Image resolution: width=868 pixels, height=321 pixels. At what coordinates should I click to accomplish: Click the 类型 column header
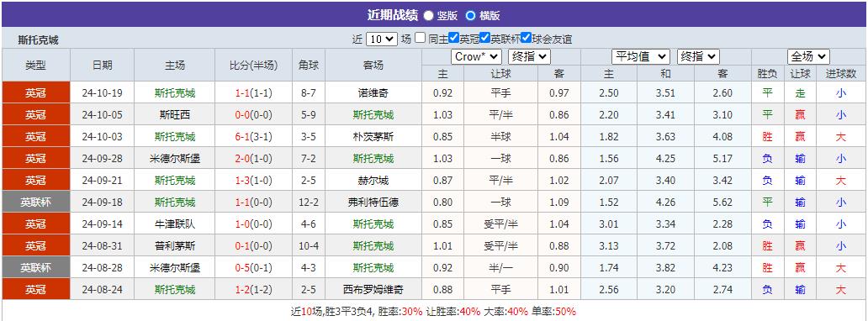coord(36,66)
